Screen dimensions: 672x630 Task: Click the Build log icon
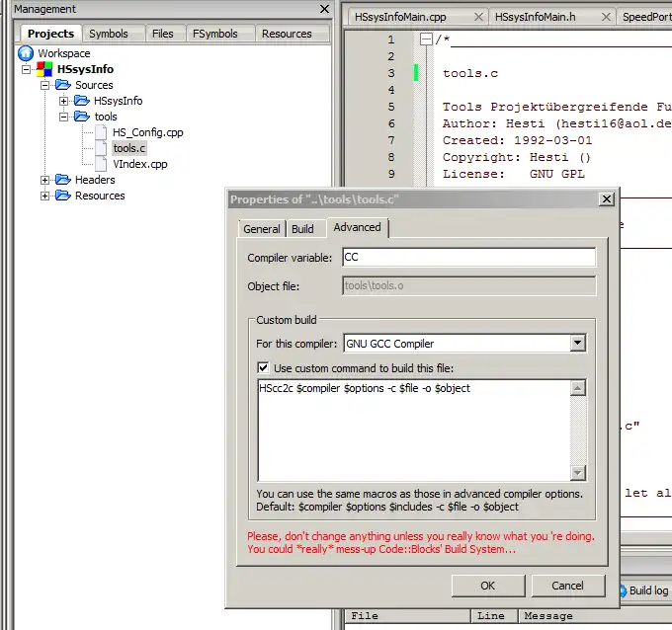pyautogui.click(x=623, y=591)
